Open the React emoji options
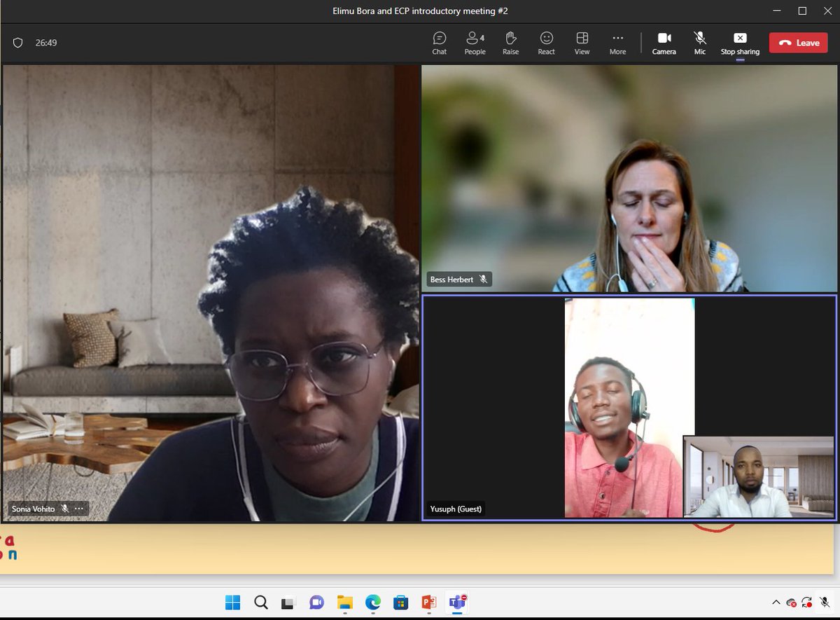This screenshot has width=840, height=620. (x=546, y=43)
